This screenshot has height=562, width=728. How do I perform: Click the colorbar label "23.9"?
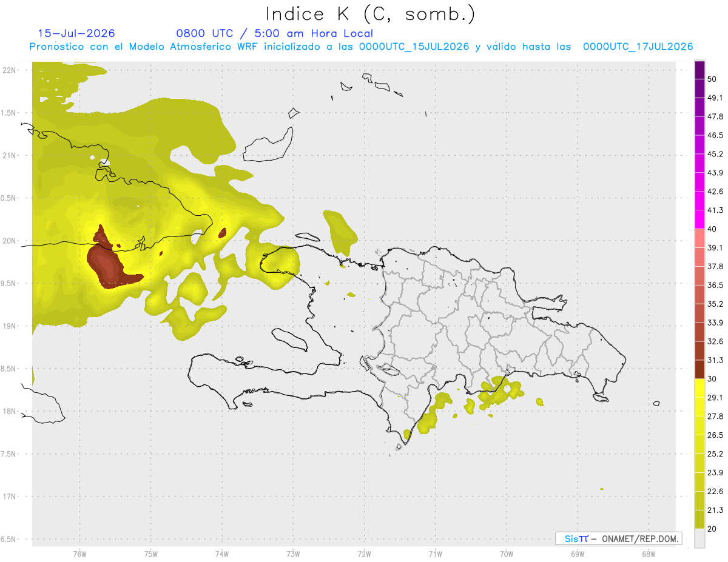tap(716, 472)
